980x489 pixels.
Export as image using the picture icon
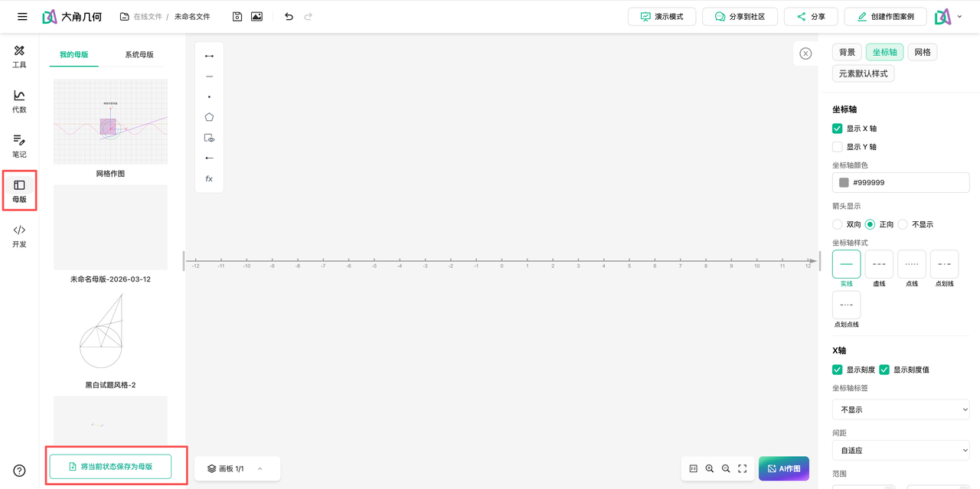click(x=256, y=17)
